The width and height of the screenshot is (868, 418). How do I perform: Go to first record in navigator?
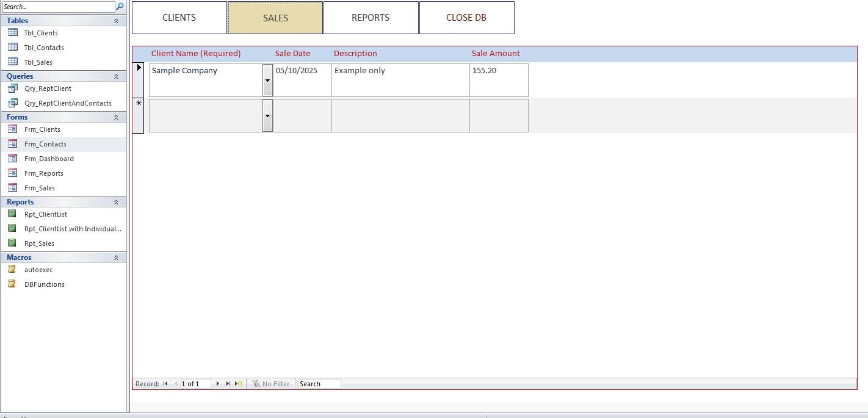point(165,384)
